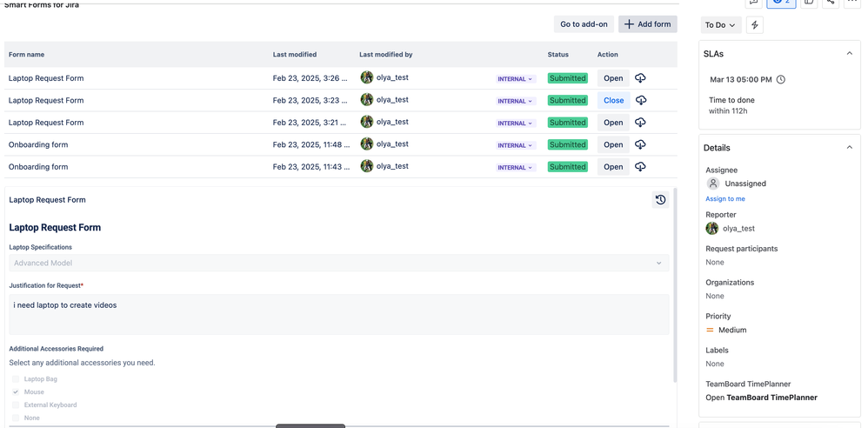Click the Last modified by column header
The image size is (868, 428).
click(386, 54)
